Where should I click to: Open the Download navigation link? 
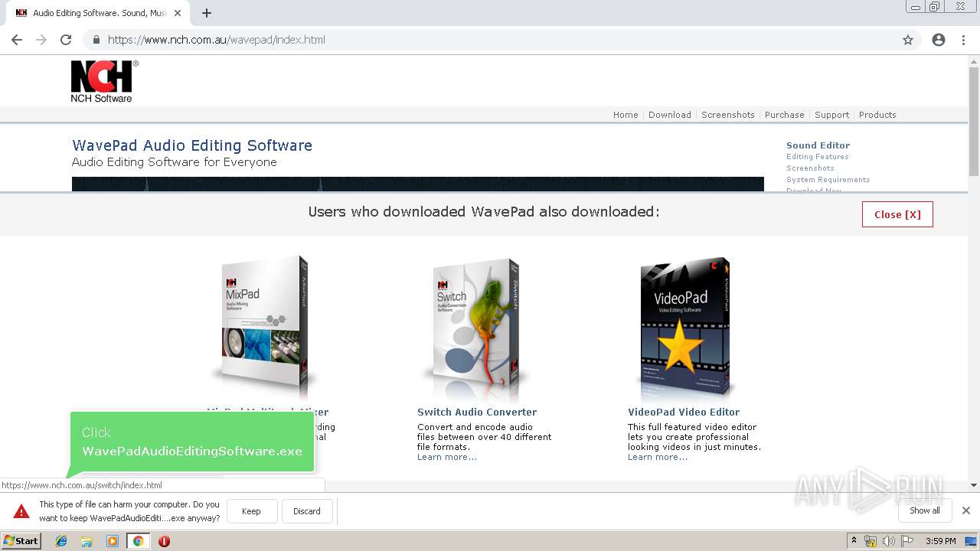[x=670, y=115]
